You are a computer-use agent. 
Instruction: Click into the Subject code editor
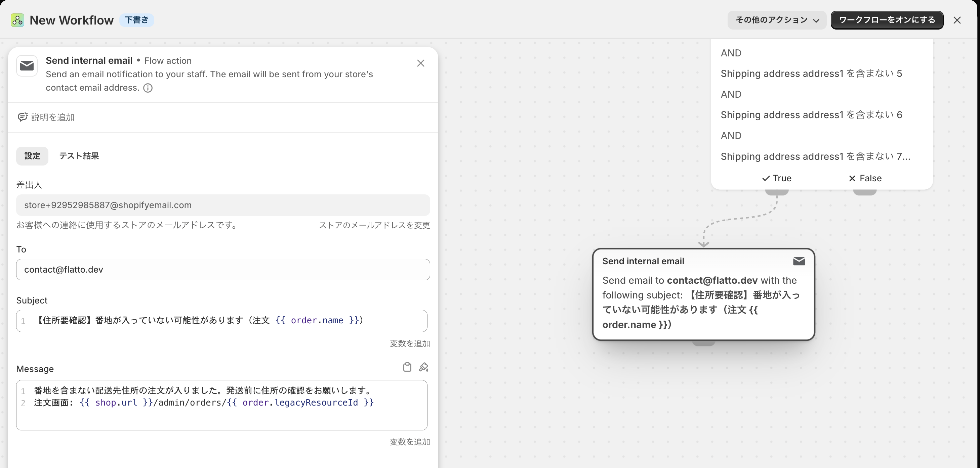pos(222,321)
